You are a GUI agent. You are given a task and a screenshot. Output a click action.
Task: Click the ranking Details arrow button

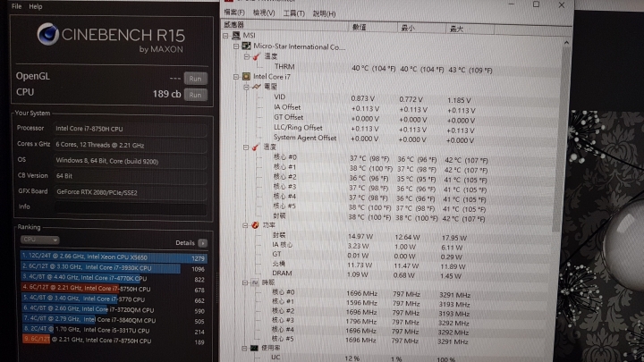(x=202, y=243)
